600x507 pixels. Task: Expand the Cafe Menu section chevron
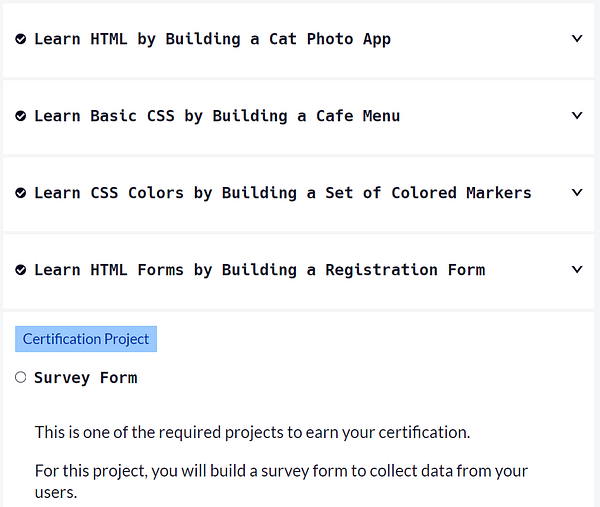(577, 116)
